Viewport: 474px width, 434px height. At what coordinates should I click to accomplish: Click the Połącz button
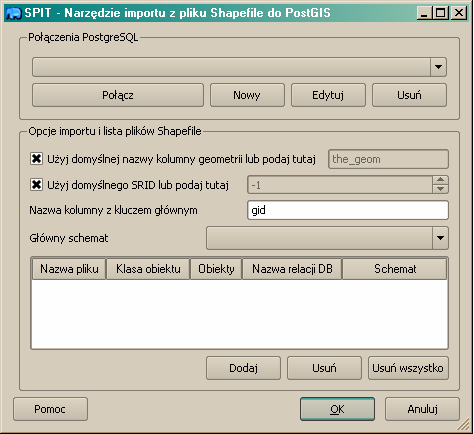(x=118, y=95)
